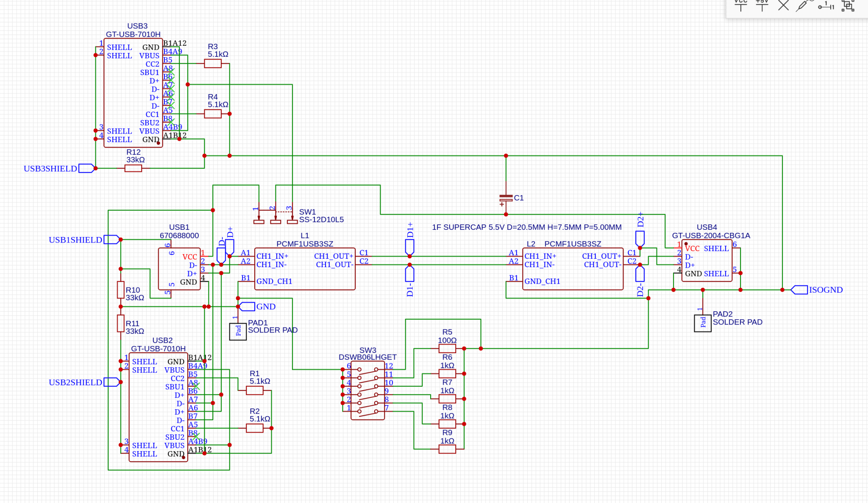Select resistor R2 symbol

coord(254,428)
